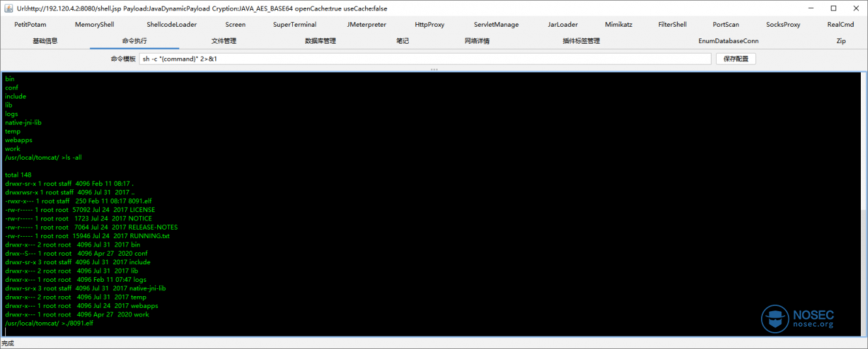
Task: Switch to RealCmd tab
Action: click(x=841, y=25)
